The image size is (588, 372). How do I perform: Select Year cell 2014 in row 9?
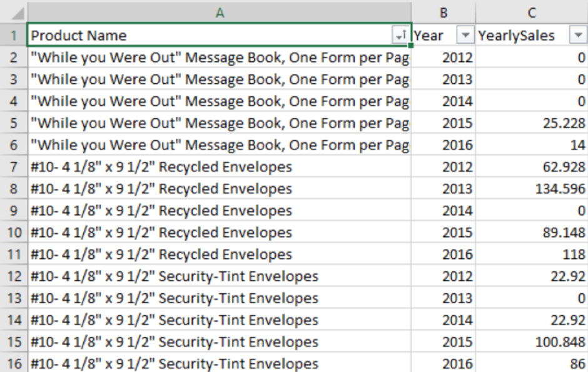pyautogui.click(x=443, y=211)
